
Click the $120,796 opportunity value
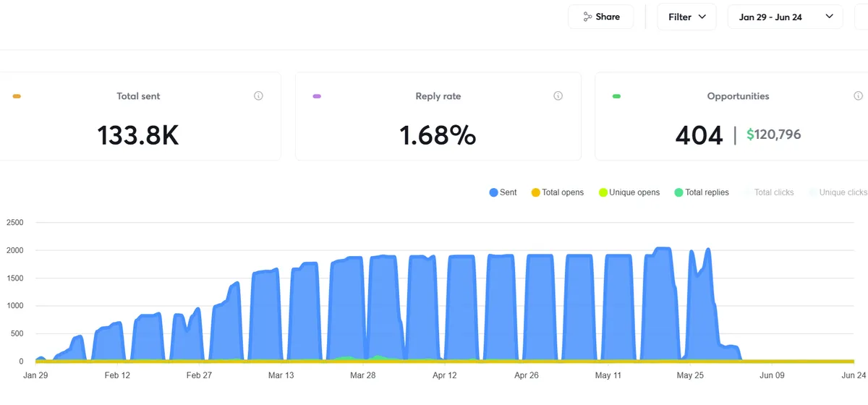pyautogui.click(x=773, y=135)
